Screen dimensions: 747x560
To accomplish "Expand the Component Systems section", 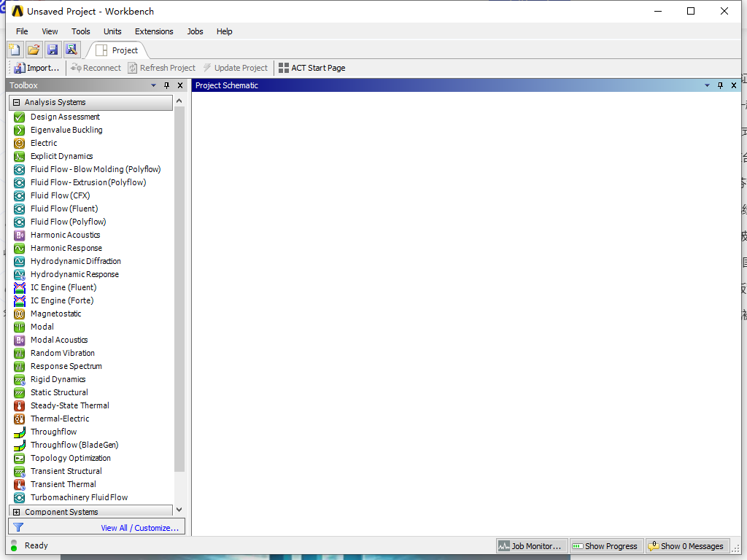I will point(17,512).
